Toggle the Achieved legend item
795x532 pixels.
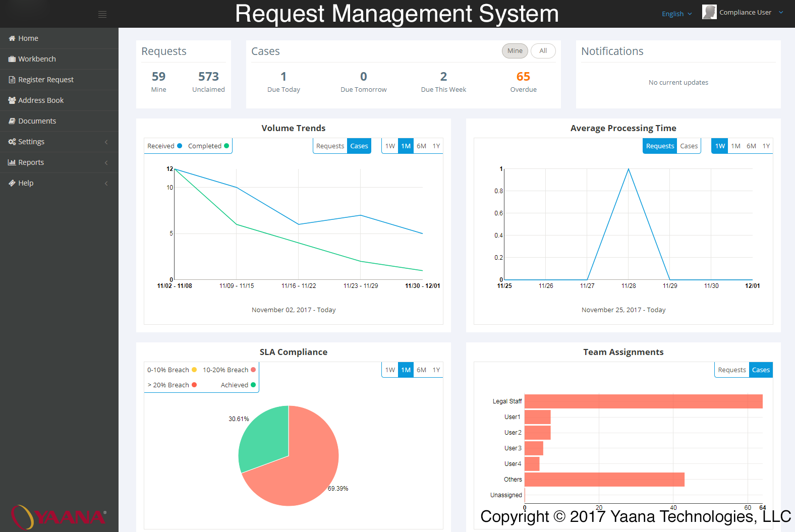(238, 385)
